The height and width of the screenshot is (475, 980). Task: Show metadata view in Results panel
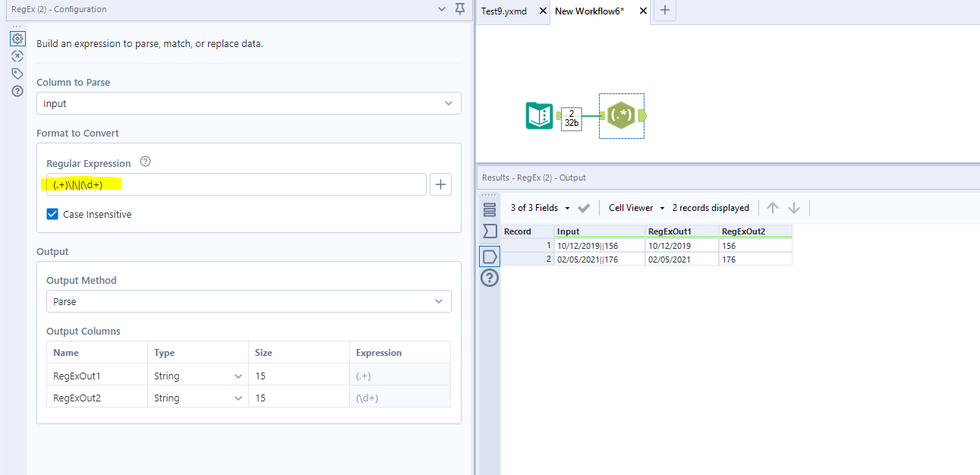489,211
